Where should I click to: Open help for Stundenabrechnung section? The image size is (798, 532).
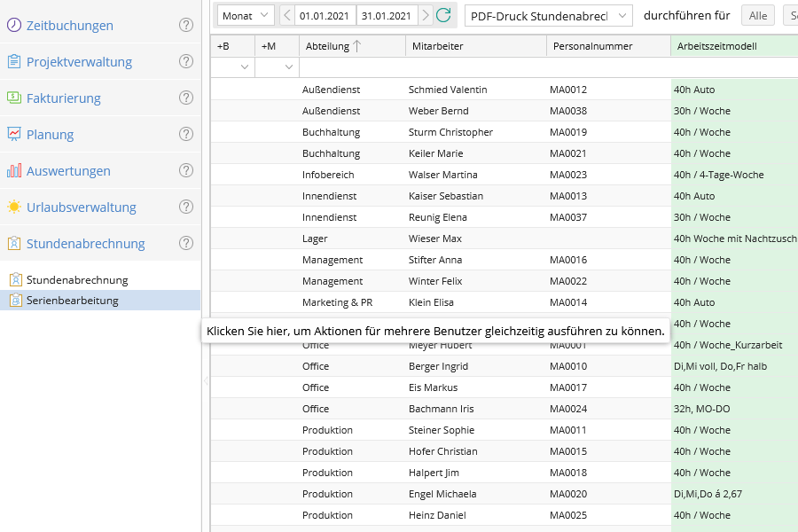(186, 243)
